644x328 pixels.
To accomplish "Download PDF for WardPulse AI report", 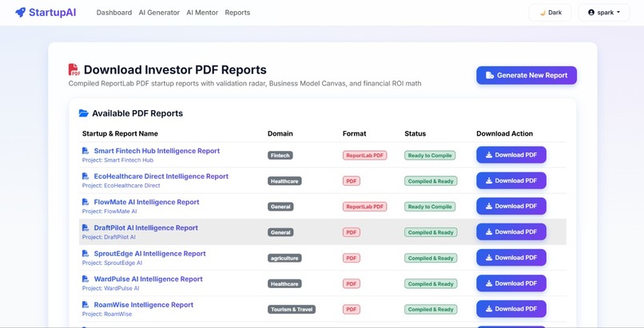I will tap(511, 283).
